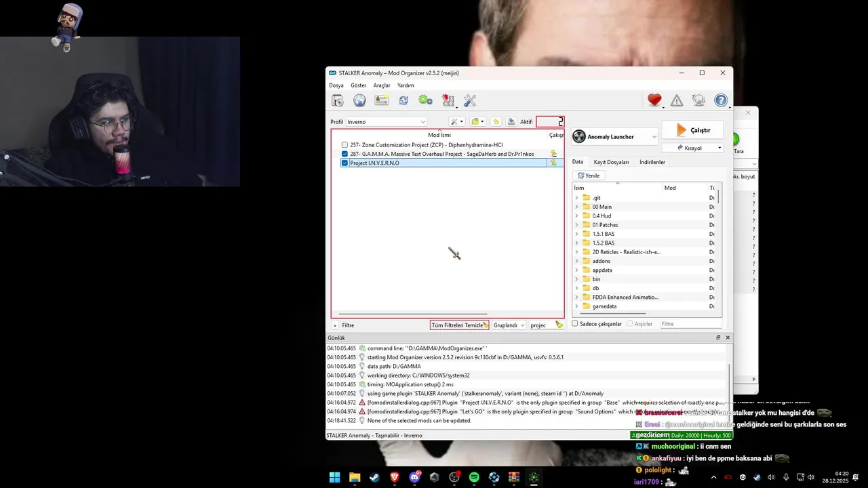Open Brave browser from the taskbar
The height and width of the screenshot is (488, 868).
pos(395,477)
